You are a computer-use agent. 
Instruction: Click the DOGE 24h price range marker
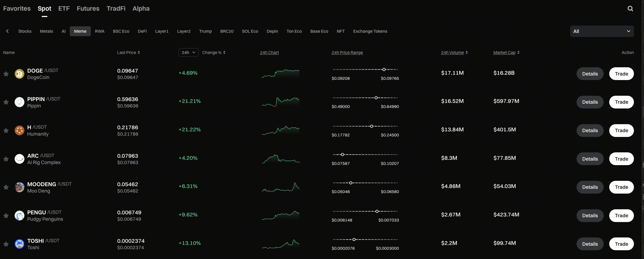[x=384, y=69]
